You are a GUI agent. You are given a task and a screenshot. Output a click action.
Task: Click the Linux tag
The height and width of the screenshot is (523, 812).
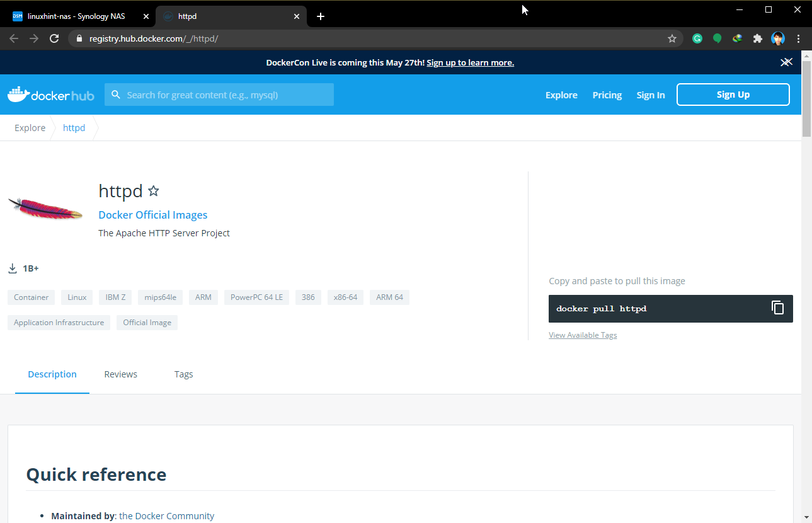tap(77, 297)
